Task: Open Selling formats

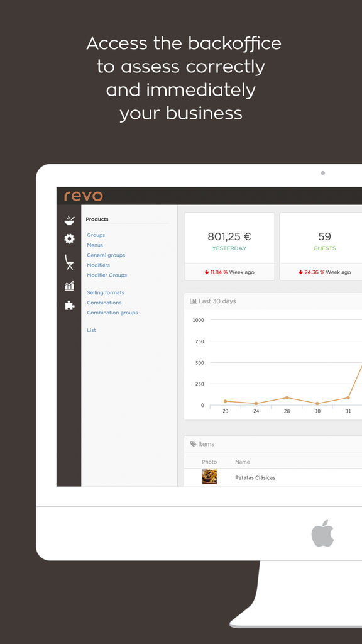Action: click(106, 293)
